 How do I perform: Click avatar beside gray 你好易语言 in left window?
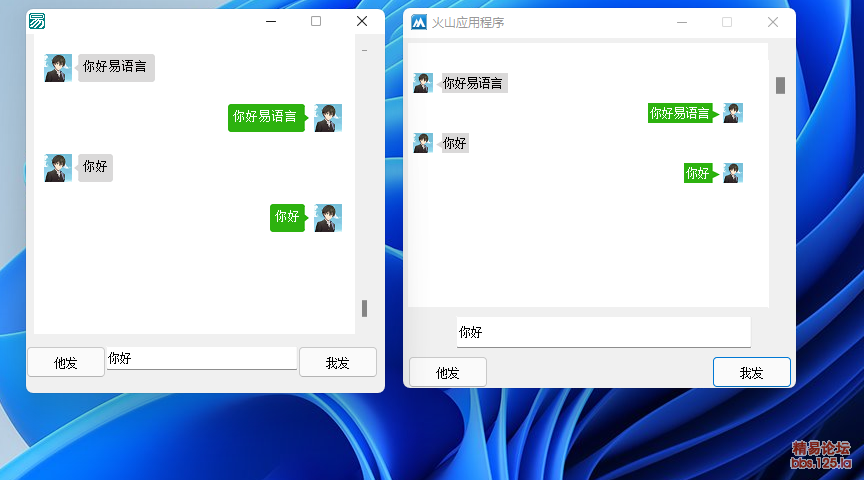(58, 68)
